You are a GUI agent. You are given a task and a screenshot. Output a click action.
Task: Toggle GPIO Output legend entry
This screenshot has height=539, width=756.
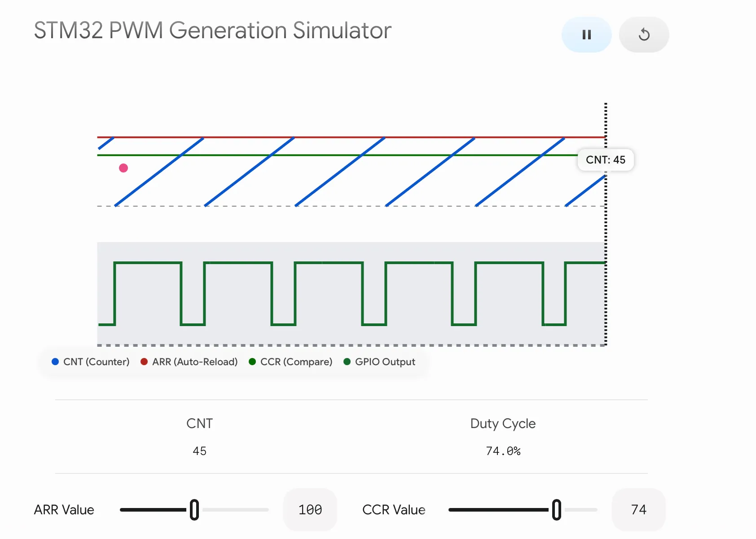coord(379,362)
